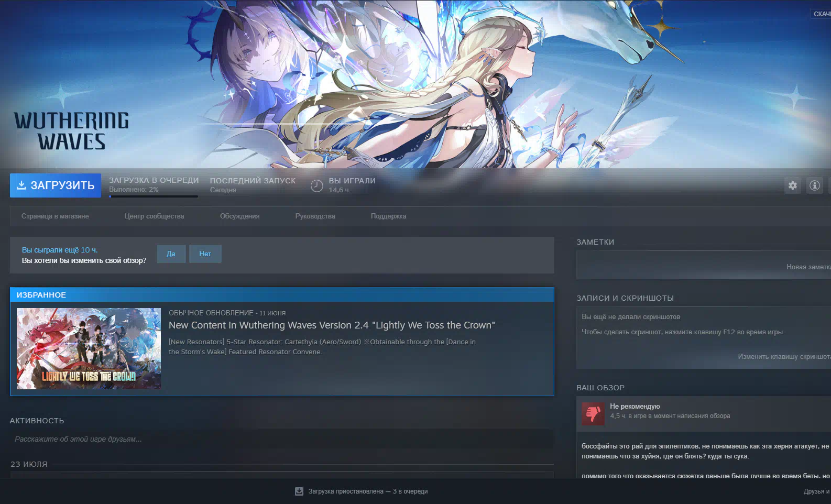Click the clock icon beside ВЫ ИГРАЛИ

pyautogui.click(x=316, y=185)
